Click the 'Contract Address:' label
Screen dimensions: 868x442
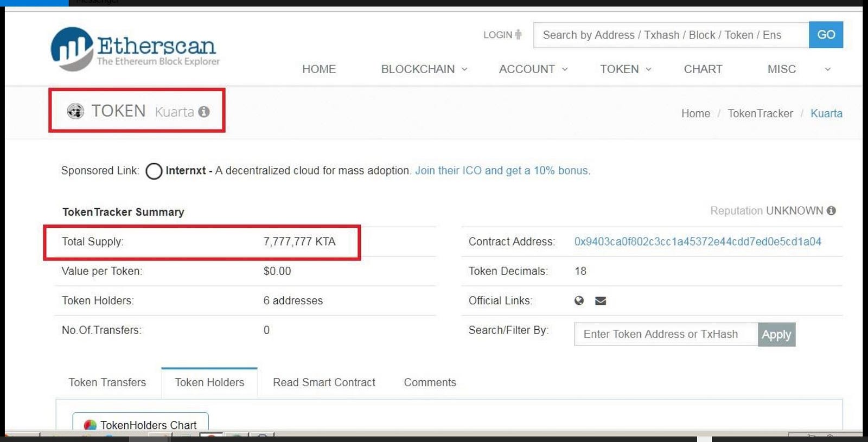pyautogui.click(x=512, y=241)
